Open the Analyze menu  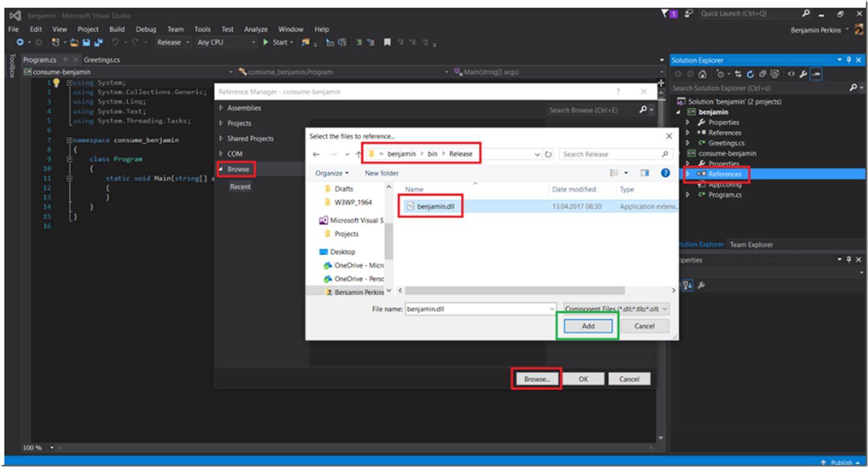point(256,29)
